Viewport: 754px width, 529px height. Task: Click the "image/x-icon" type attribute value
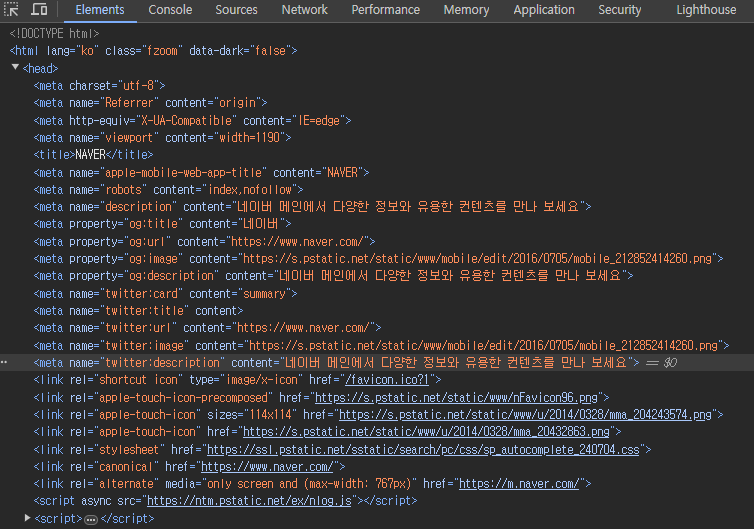click(262, 380)
